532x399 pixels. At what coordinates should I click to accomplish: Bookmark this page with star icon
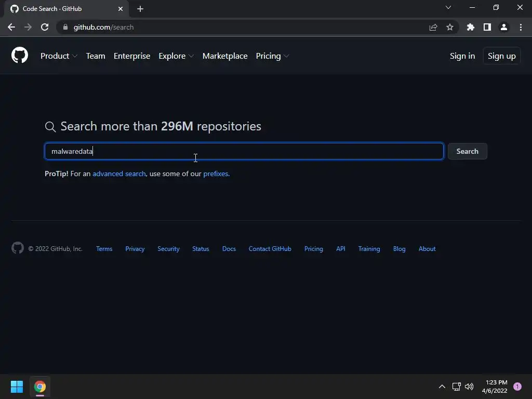449,27
